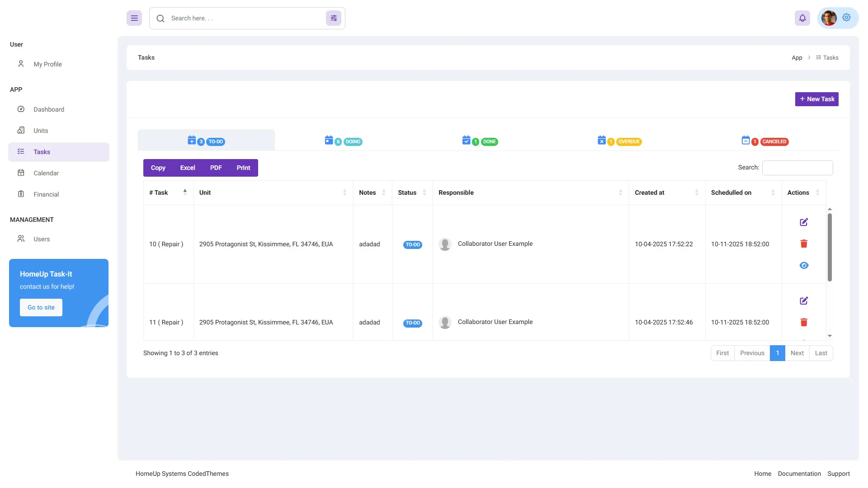Screen dimensions: 868x488
Task: Open Users under Management
Action: 59,239
